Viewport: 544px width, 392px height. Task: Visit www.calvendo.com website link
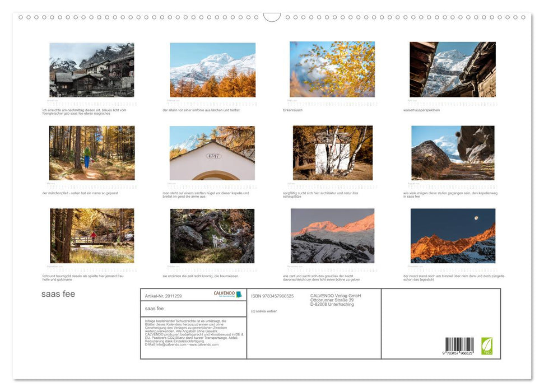205,343
